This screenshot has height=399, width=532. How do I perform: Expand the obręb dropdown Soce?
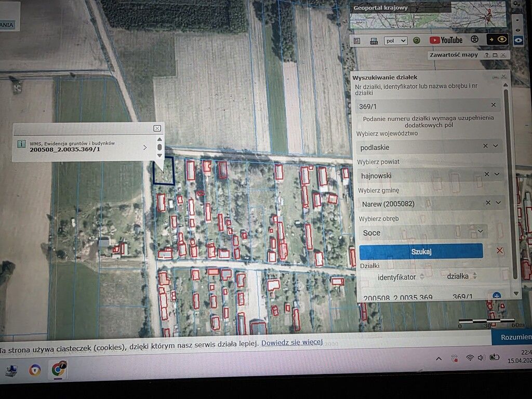pyautogui.click(x=481, y=231)
